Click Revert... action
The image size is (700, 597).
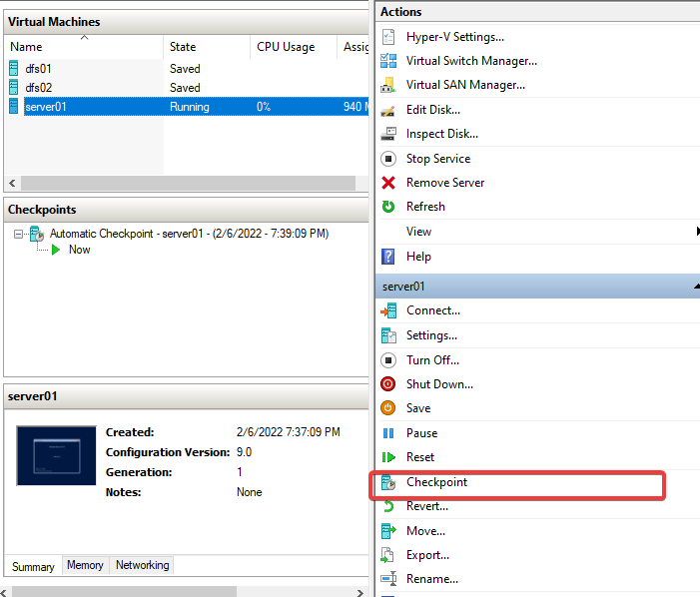(x=427, y=506)
